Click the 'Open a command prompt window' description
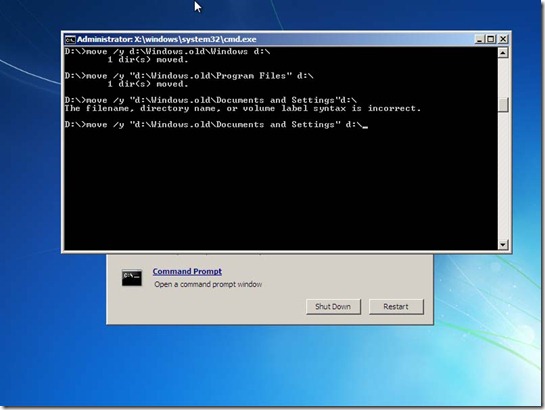545x410 pixels. (x=208, y=284)
